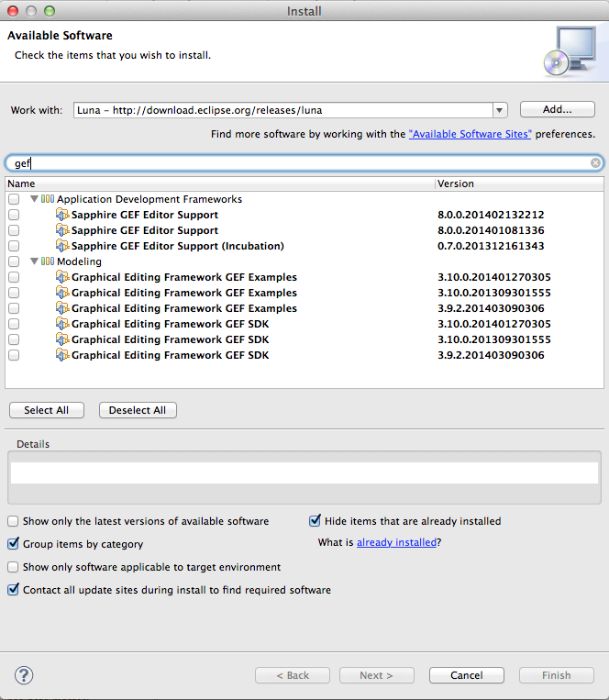The width and height of the screenshot is (609, 700).
Task: Clear the gef filter text with the X icon
Action: tap(595, 163)
